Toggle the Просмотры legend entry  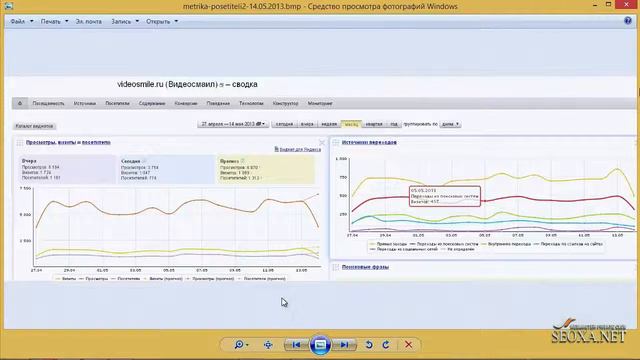93,279
